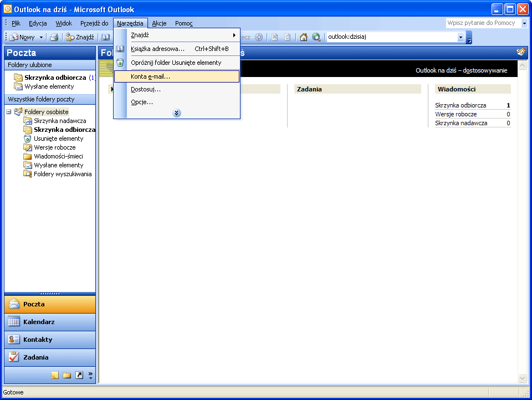Click the scrollbar down arrow
This screenshot has width=532, height=400.
click(x=522, y=378)
